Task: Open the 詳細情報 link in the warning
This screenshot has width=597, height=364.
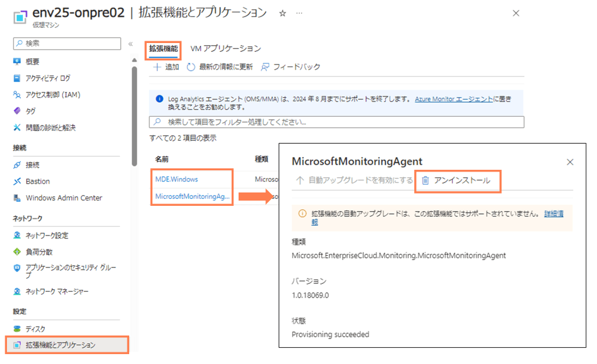Action: tap(553, 214)
